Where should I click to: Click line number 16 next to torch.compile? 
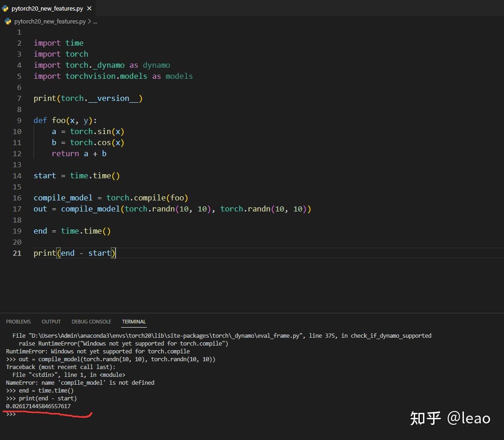[17, 198]
